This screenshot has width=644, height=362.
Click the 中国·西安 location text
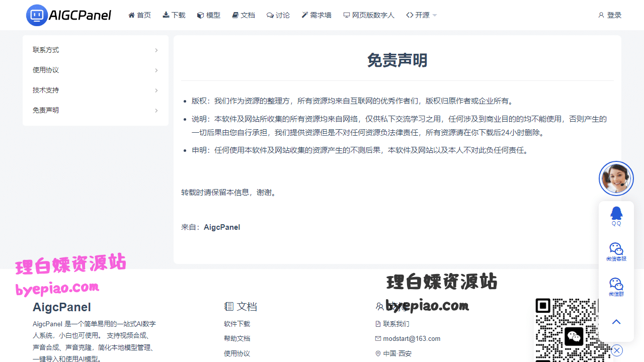coord(393,353)
